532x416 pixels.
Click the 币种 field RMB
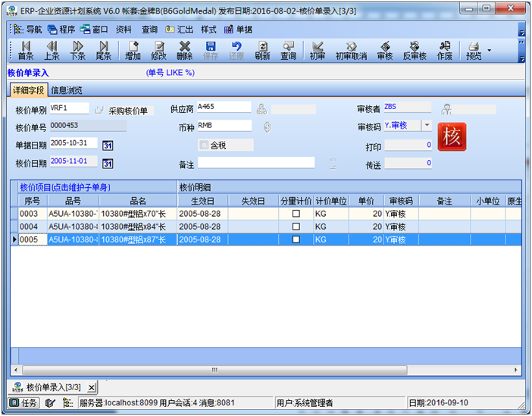coord(224,126)
